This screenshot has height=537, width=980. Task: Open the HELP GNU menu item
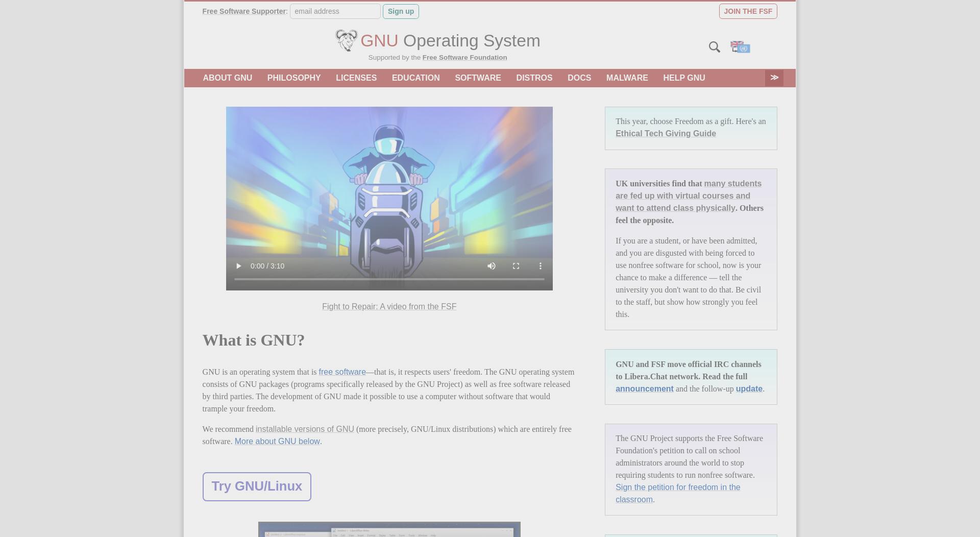click(684, 78)
